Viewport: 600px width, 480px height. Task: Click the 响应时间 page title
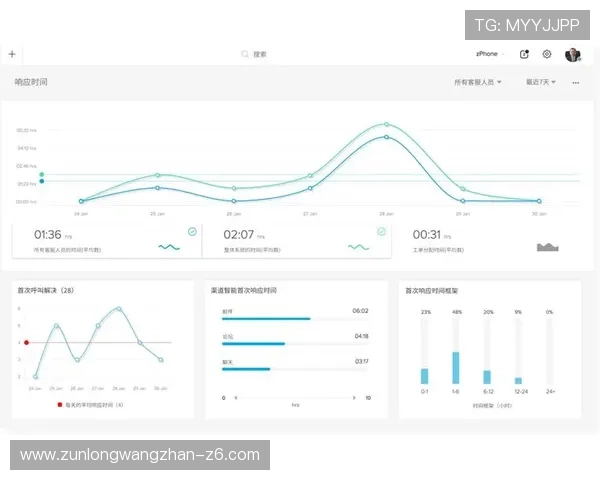31,82
